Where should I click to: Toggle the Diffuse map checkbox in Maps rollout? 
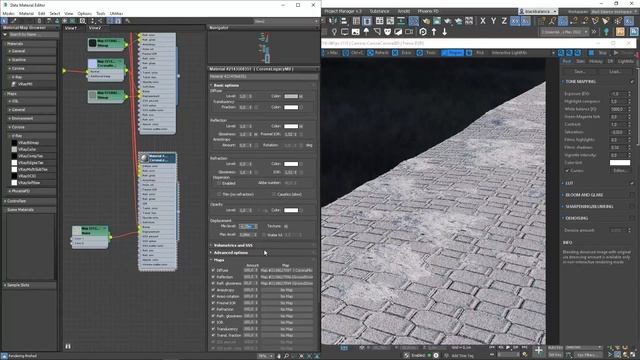click(x=213, y=270)
